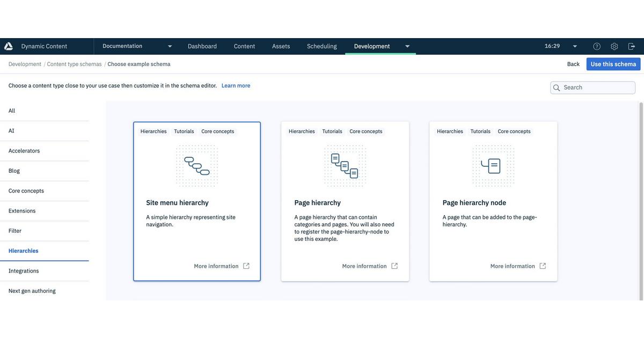
Task: Click the Page hierarchy node card title
Action: [x=474, y=203]
